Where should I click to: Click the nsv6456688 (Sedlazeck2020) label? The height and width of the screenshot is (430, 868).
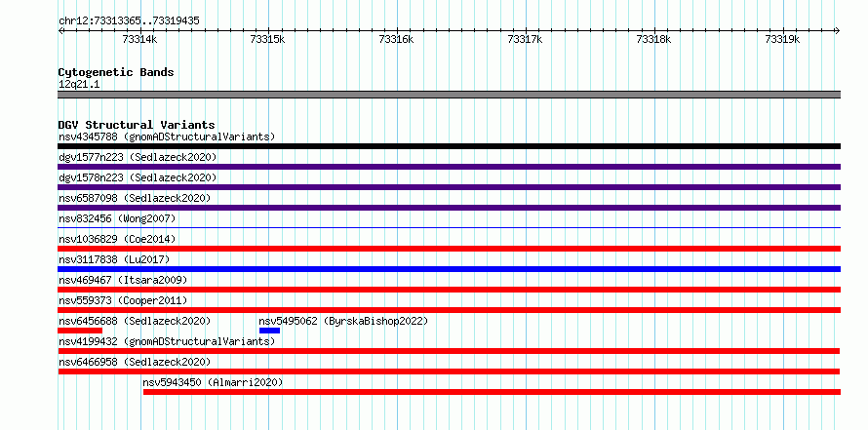click(135, 321)
